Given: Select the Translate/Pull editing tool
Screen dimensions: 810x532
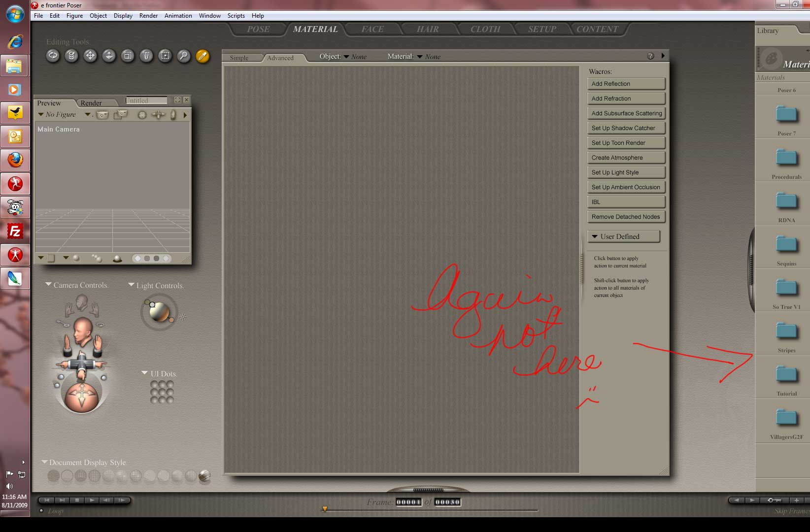Looking at the screenshot, I should click(x=90, y=56).
